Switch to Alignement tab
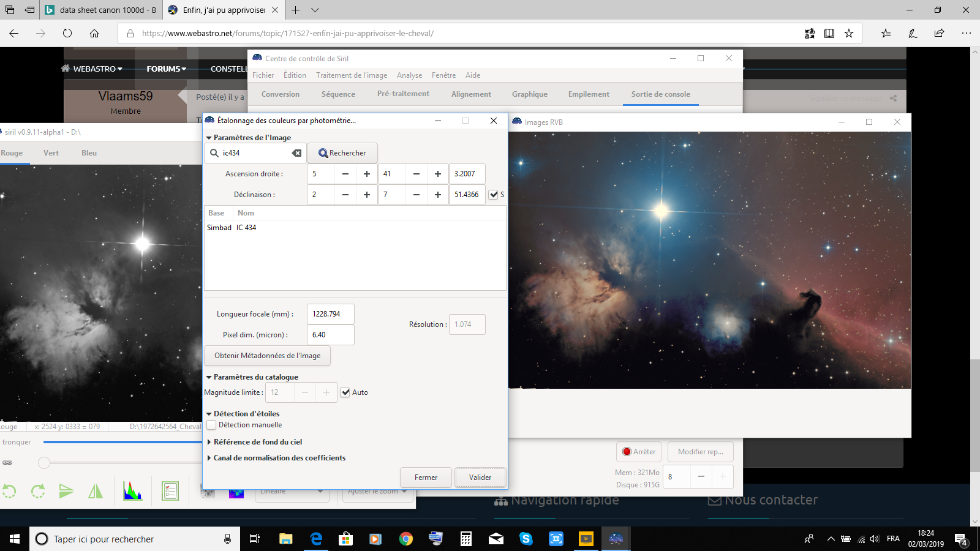 click(471, 94)
